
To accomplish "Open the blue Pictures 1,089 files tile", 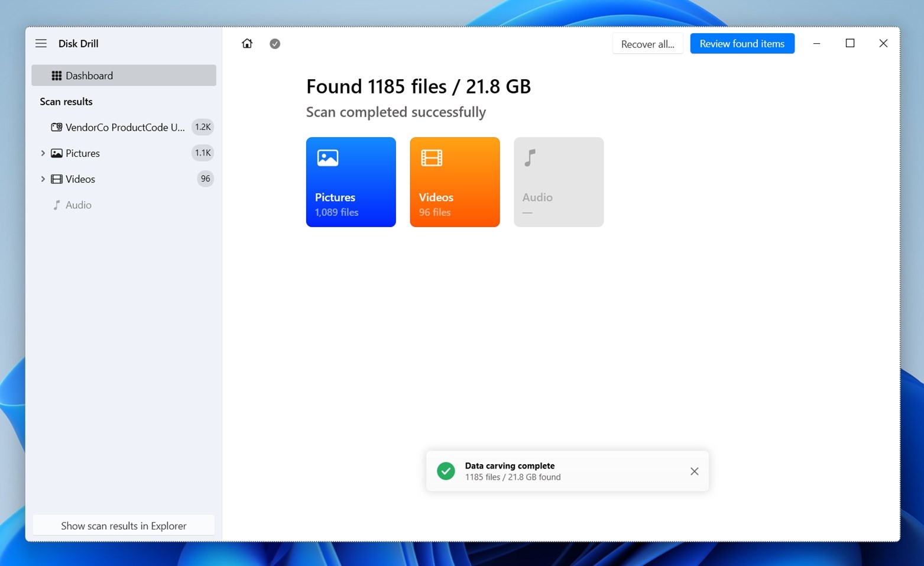I will pos(351,182).
